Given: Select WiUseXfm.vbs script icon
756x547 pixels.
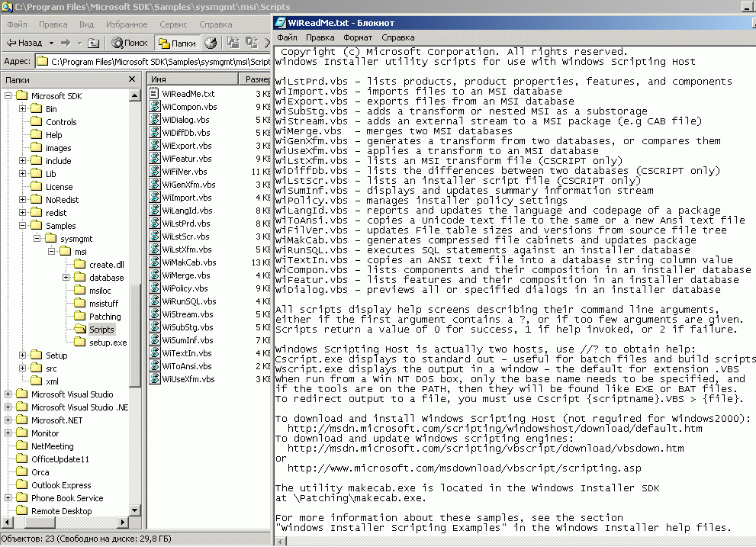Looking at the screenshot, I should click(x=154, y=379).
